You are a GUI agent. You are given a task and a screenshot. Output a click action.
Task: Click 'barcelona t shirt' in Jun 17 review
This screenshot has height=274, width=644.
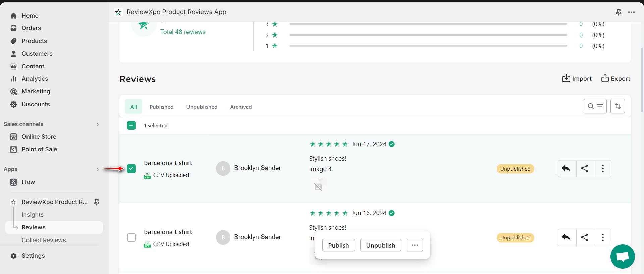coord(168,163)
